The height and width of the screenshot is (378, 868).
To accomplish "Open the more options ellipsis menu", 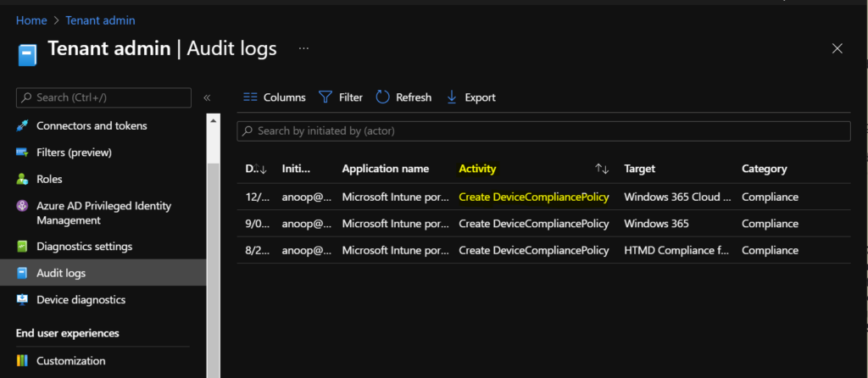I will pos(303,48).
